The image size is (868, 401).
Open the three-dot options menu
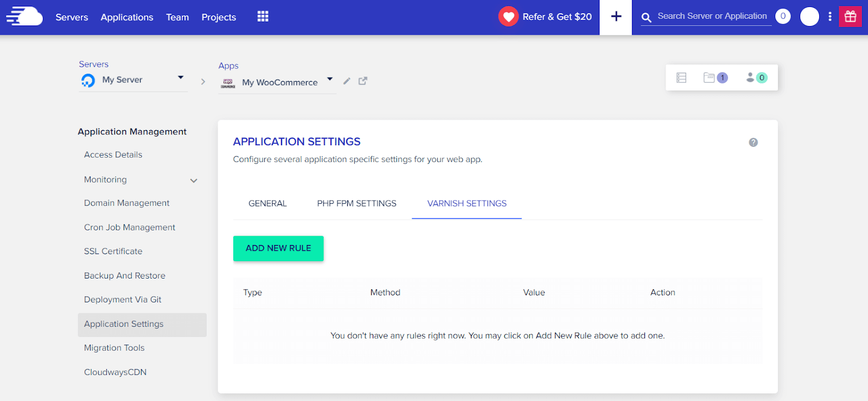[x=829, y=16]
